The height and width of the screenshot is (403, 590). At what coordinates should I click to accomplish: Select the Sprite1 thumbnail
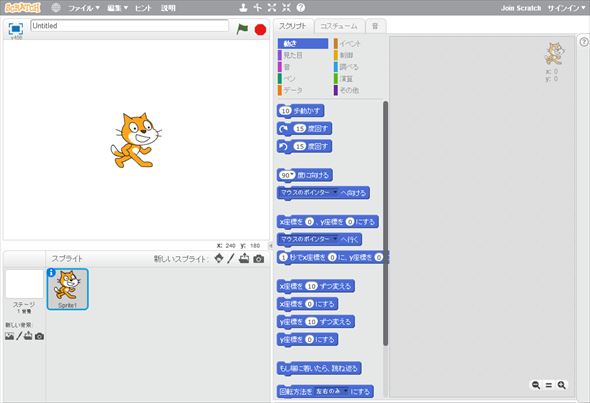pyautogui.click(x=68, y=289)
